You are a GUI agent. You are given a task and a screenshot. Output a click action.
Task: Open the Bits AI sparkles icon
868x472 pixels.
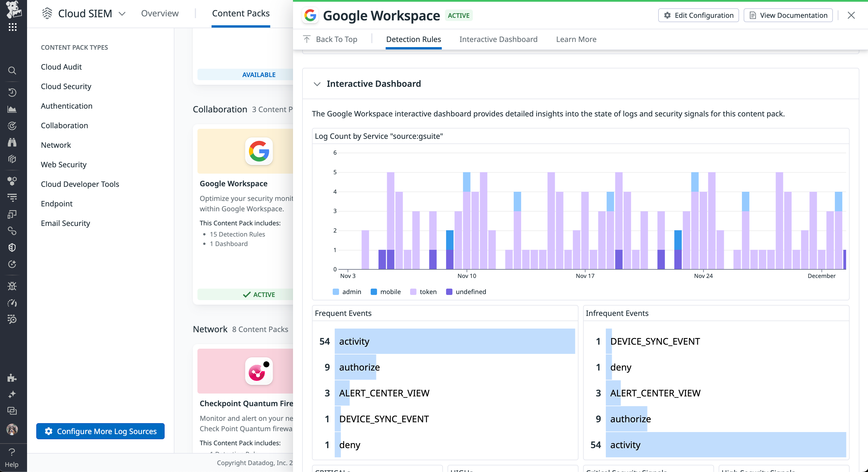coord(12,394)
